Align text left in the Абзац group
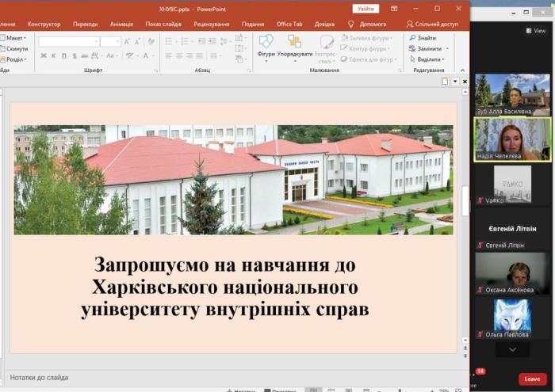The width and height of the screenshot is (555, 392). [169, 56]
